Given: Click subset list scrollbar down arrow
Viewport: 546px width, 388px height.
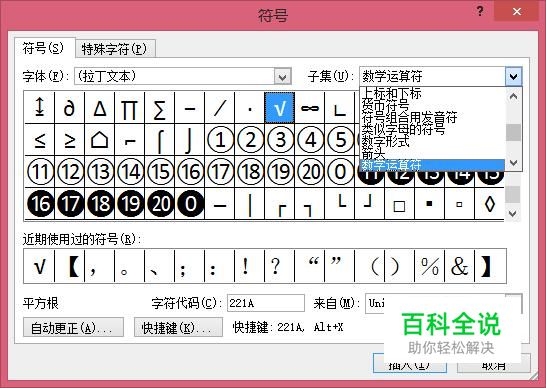Looking at the screenshot, I should (513, 162).
